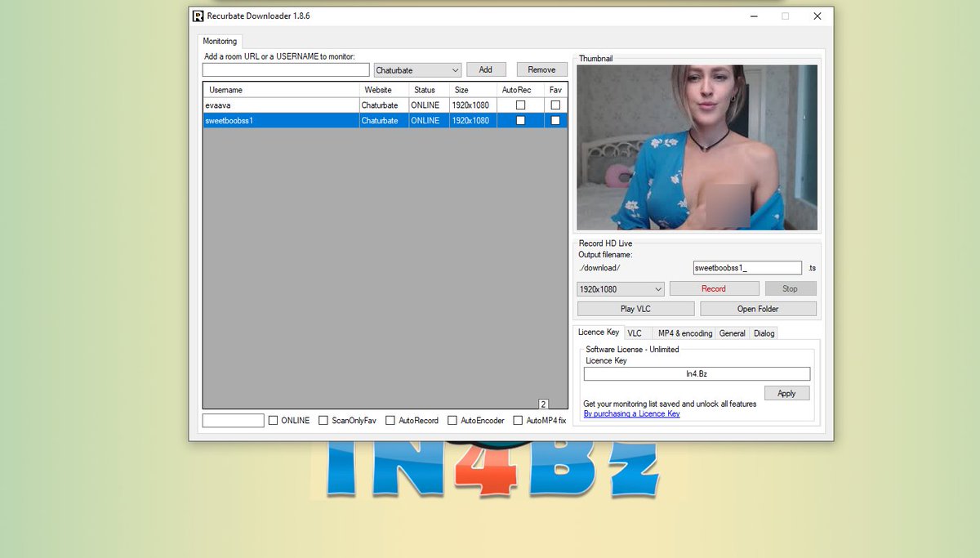Click the Fav column header

[x=555, y=90]
